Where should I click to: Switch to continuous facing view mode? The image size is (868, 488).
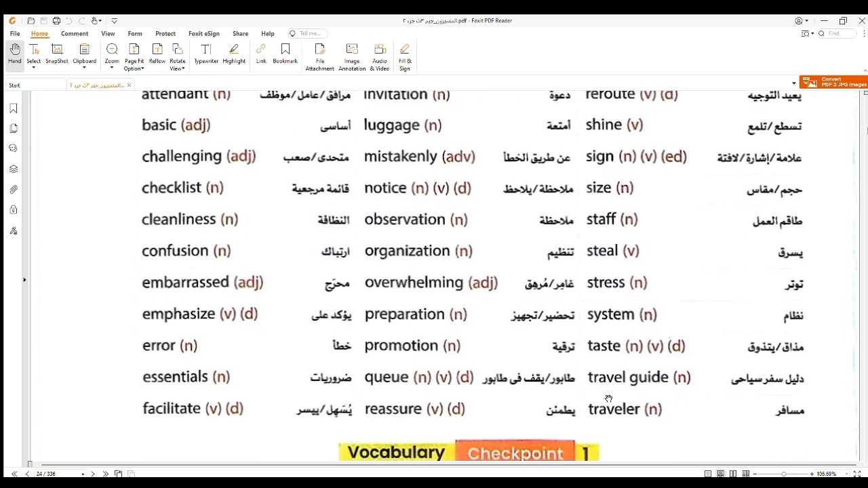point(746,474)
